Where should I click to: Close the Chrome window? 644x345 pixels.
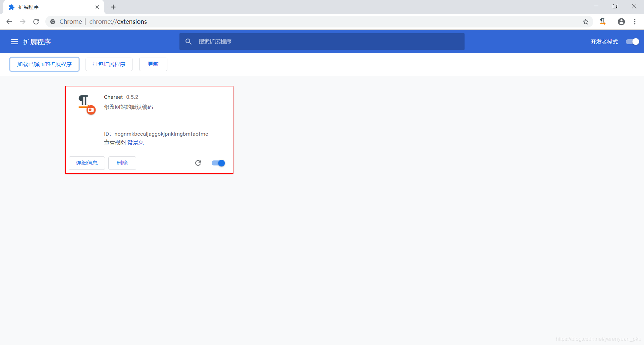(634, 6)
